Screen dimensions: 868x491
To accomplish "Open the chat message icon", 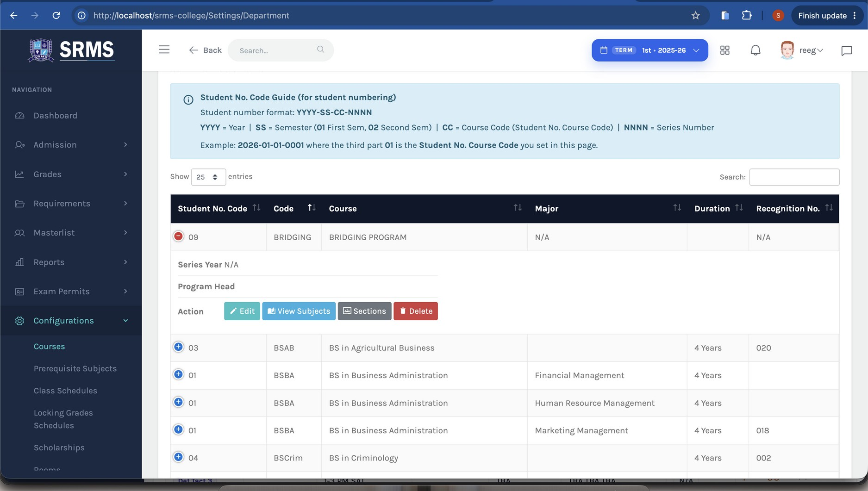I will pos(846,50).
